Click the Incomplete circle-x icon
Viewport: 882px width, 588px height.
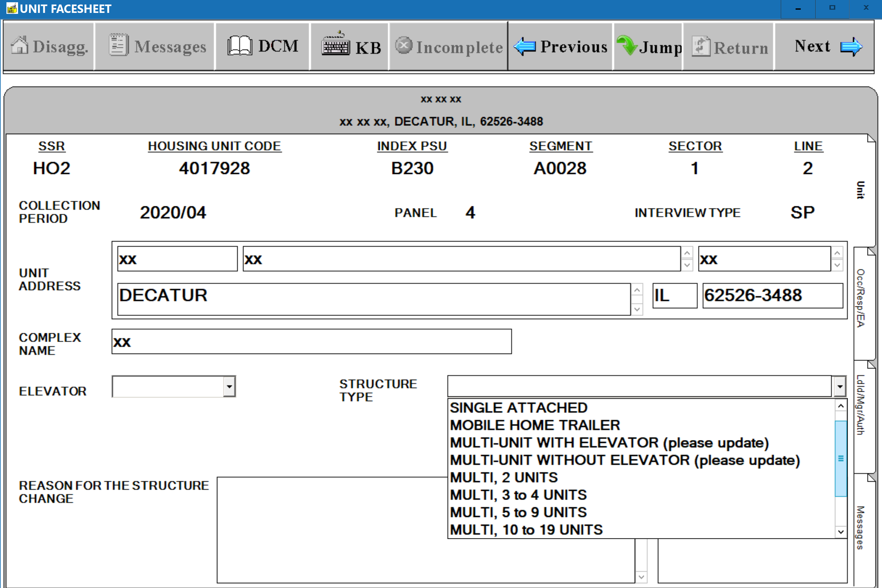pyautogui.click(x=404, y=46)
